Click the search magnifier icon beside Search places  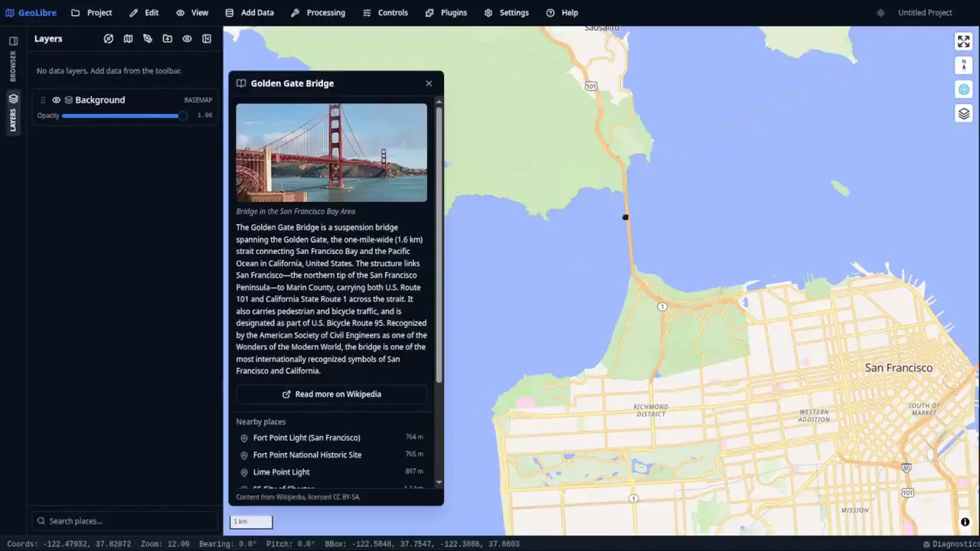[41, 521]
